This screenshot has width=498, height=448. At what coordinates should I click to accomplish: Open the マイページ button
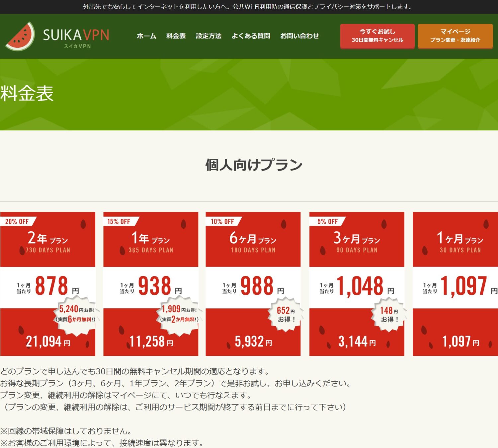pos(455,36)
